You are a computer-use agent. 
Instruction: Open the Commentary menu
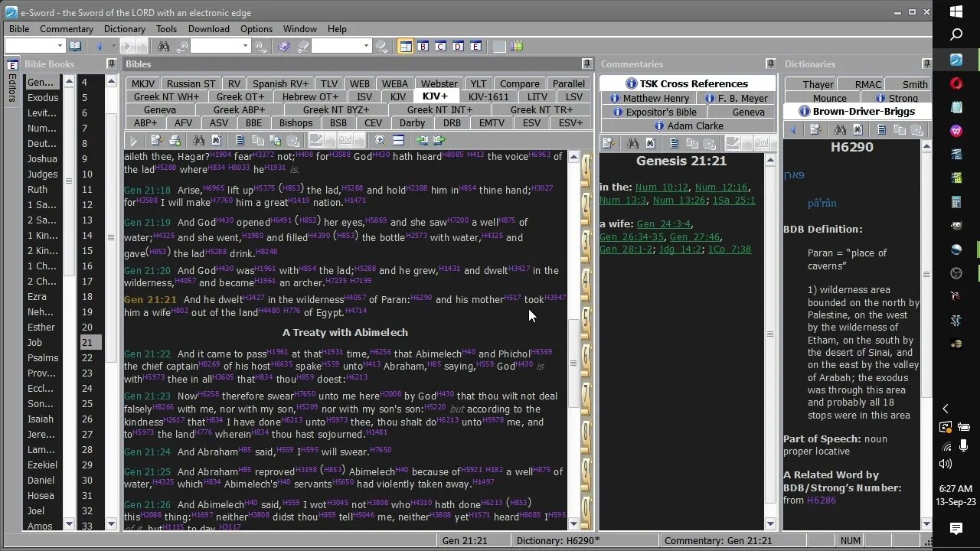tap(67, 28)
